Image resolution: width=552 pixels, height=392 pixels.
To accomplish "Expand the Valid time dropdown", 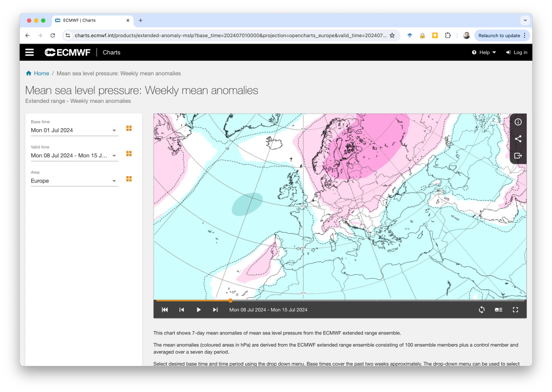I will pos(74,156).
